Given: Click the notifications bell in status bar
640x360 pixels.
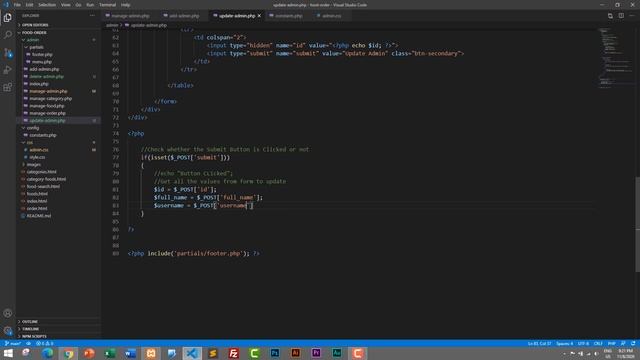Looking at the screenshot, I should coord(633,343).
